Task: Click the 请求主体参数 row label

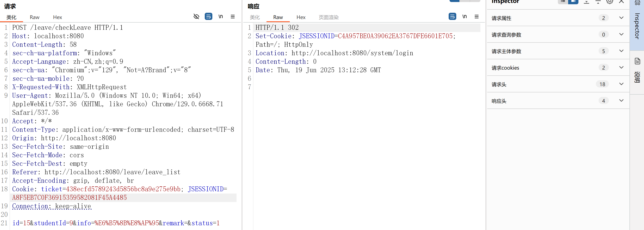Action: point(506,51)
